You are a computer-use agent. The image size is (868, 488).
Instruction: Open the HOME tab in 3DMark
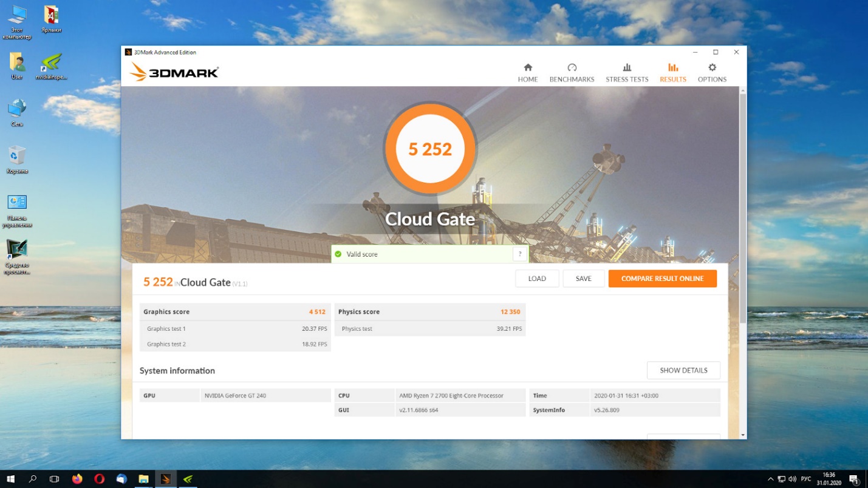(527, 72)
